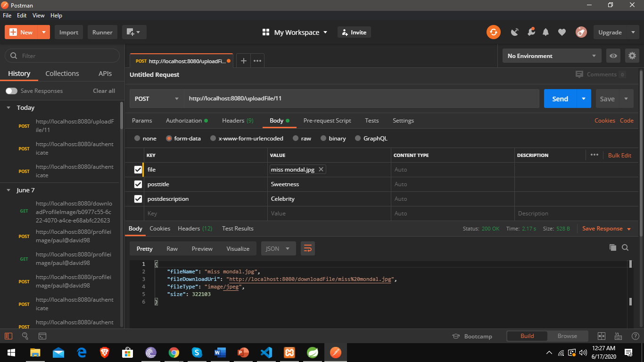Click the heart icon in header

pos(561,33)
